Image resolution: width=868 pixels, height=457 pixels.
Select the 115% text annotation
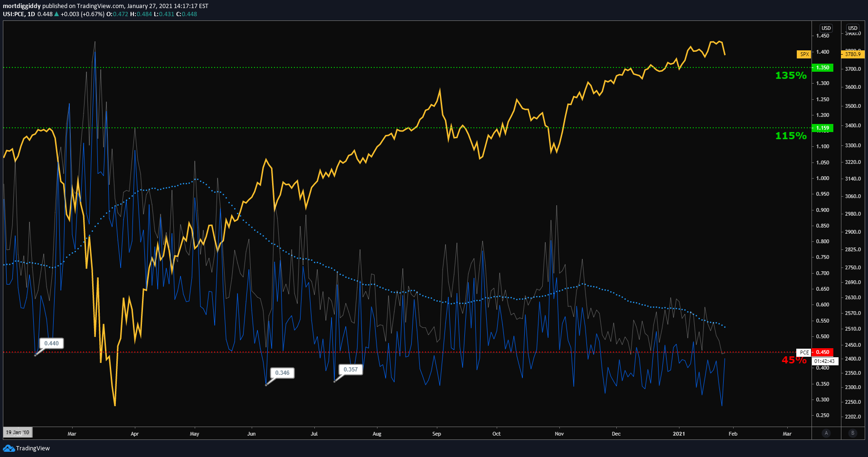(791, 135)
